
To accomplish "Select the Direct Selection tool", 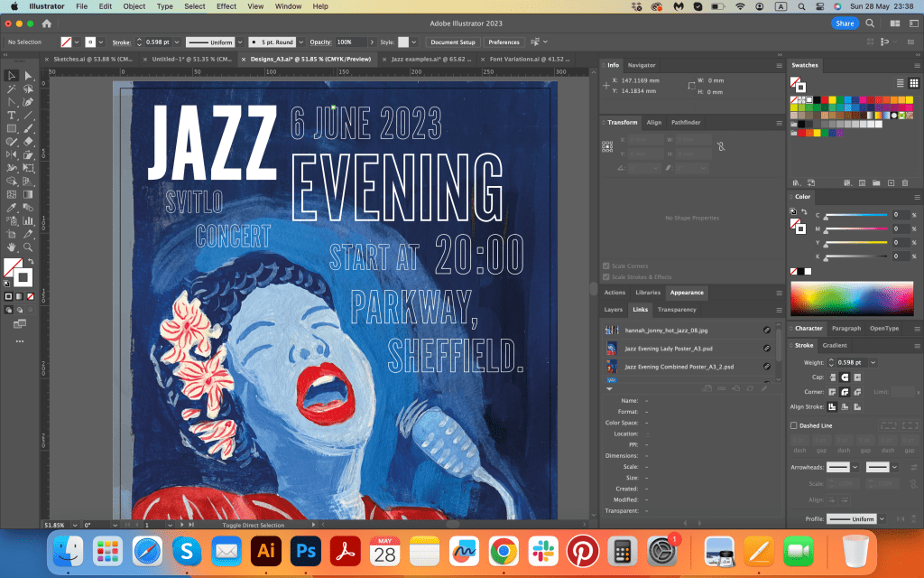I will pos(29,76).
